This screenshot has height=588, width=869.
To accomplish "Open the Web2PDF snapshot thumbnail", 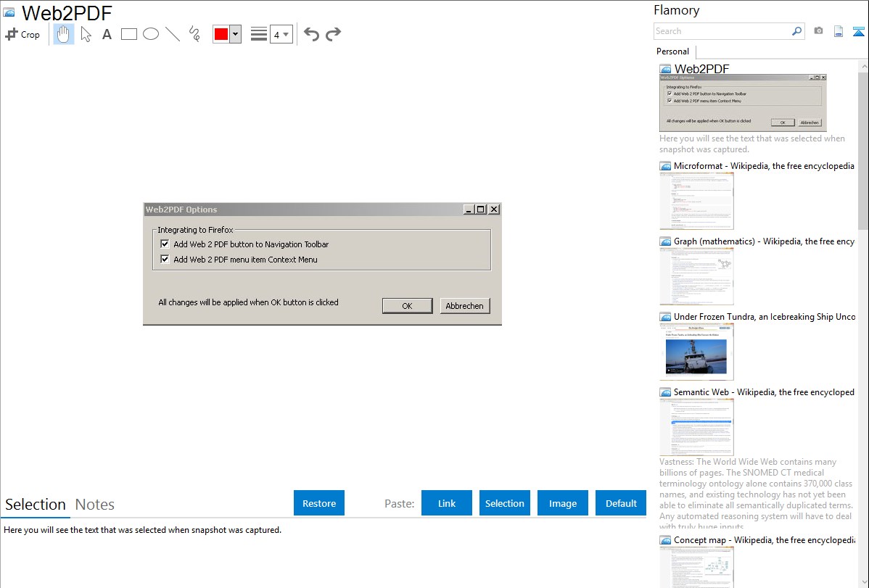I will pos(743,102).
